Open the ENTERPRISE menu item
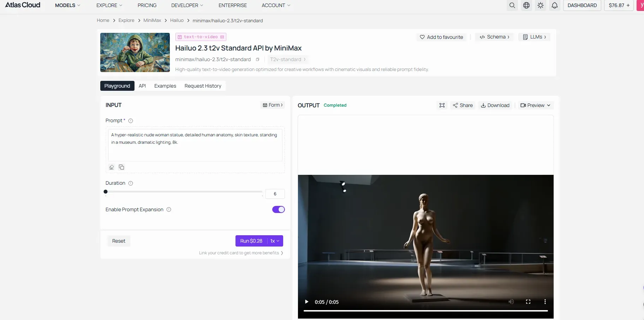The image size is (644, 320). [233, 5]
